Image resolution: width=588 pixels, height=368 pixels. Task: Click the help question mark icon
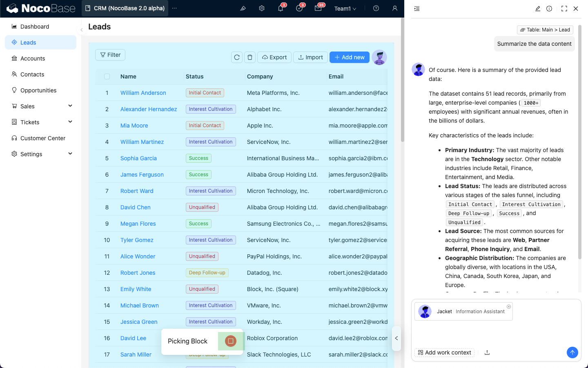376,8
